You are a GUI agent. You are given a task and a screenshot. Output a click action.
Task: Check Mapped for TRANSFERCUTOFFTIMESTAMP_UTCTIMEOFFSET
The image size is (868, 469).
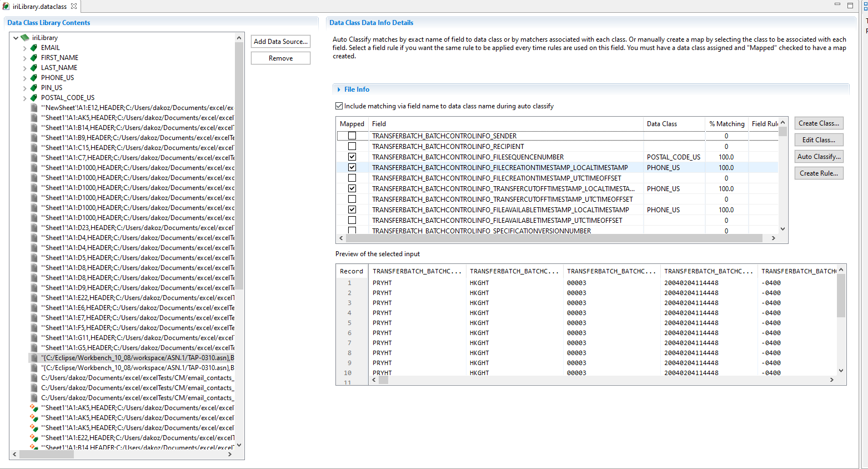(352, 199)
